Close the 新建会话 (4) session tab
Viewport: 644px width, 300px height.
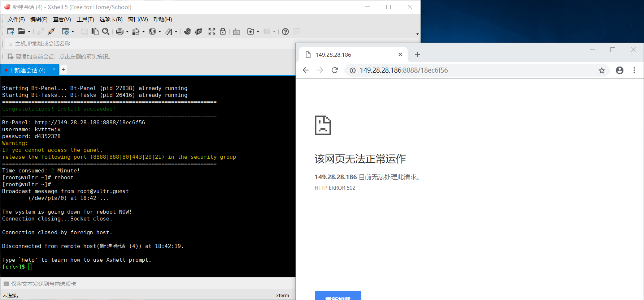tap(54, 69)
